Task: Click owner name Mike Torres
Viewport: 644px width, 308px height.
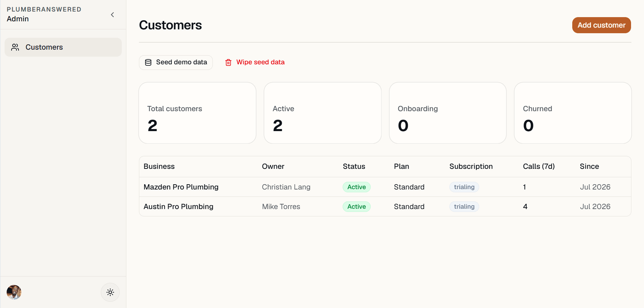Action: click(x=281, y=207)
